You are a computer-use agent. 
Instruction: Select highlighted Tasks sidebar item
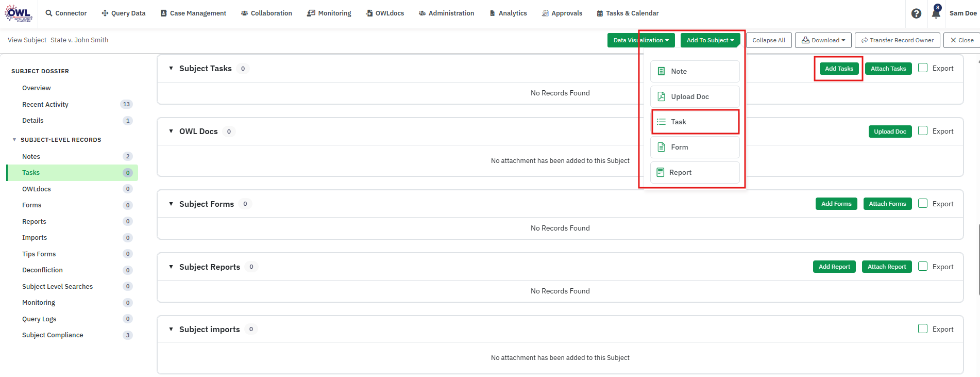[72, 173]
